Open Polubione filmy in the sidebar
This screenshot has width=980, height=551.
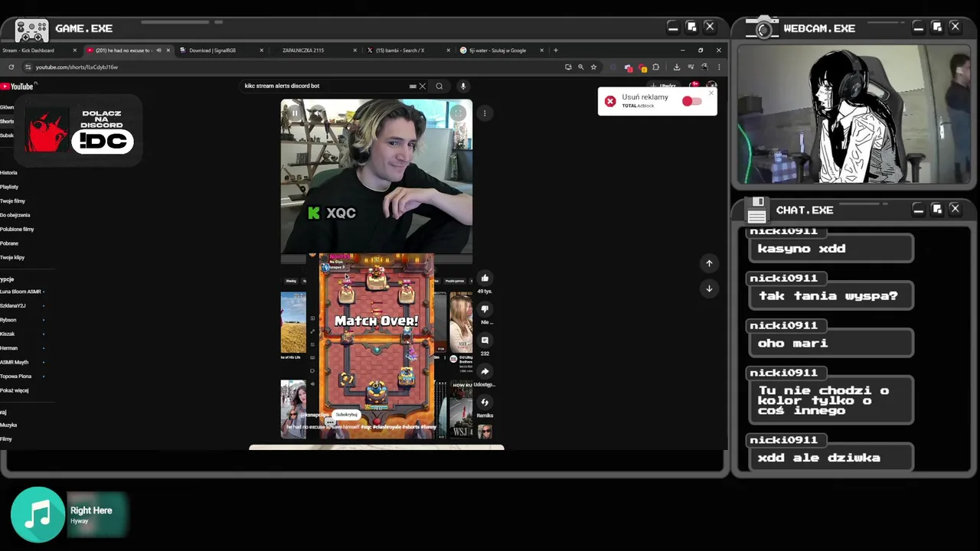[x=17, y=230]
